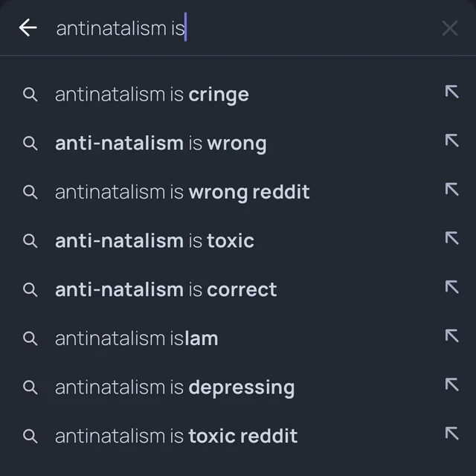Use arrow icon beside "depressing" suggestion

[x=451, y=385]
